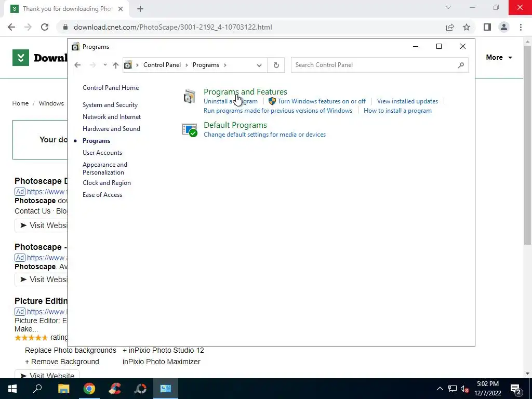This screenshot has height=399, width=532.
Task: Open Network and Internet category
Action: (112, 117)
